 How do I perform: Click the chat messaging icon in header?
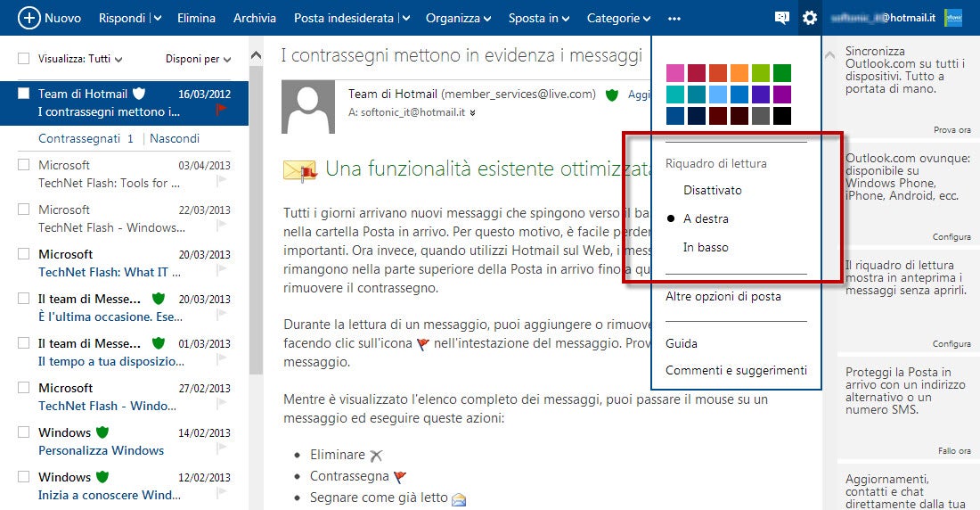782,18
